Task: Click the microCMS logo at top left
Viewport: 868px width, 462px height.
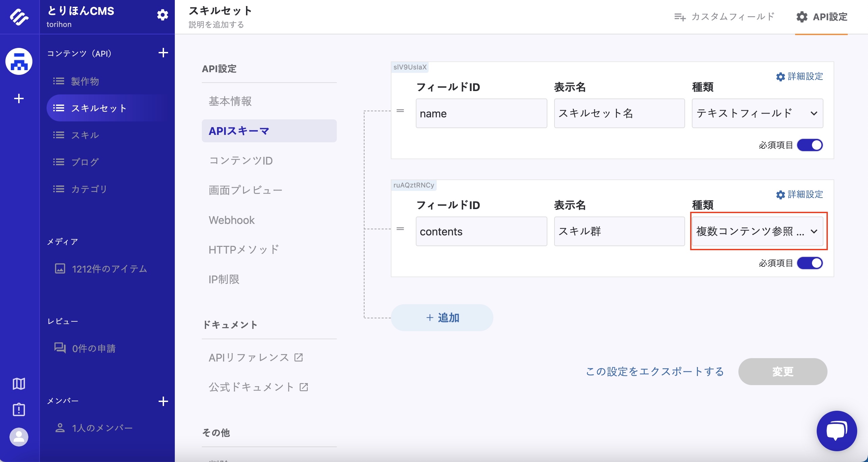Action: pyautogui.click(x=19, y=17)
